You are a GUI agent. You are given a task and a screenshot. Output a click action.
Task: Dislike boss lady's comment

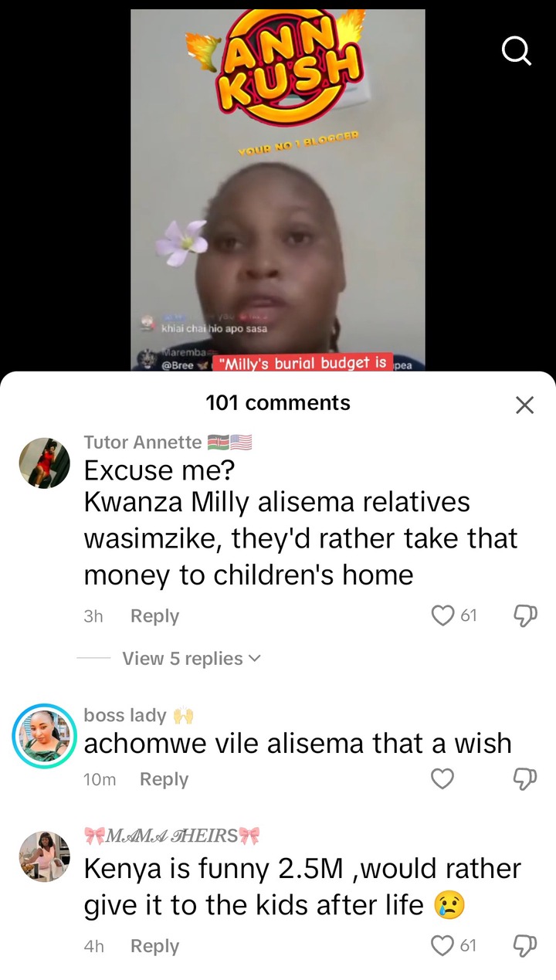click(x=524, y=779)
